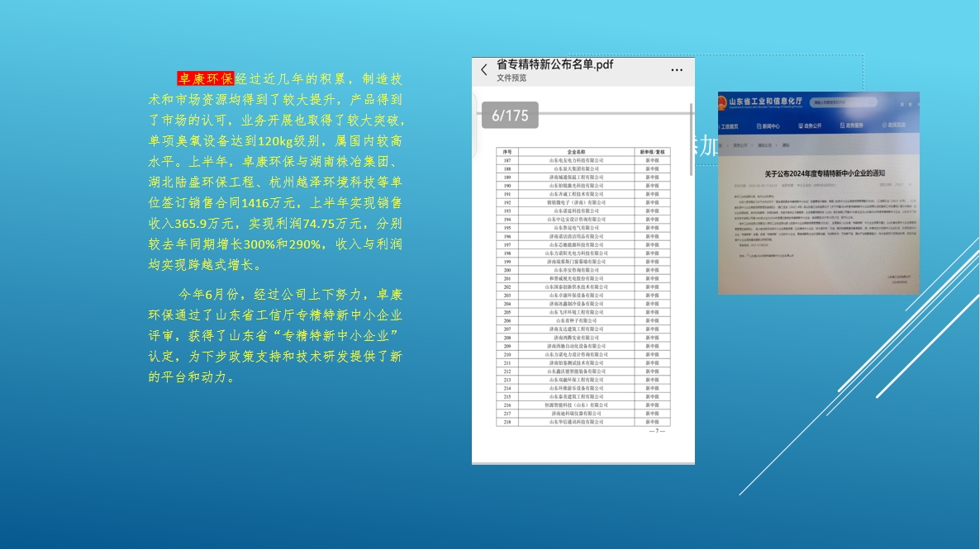
Task: Open the 政务公开 navigation menu item
Action: tap(810, 126)
